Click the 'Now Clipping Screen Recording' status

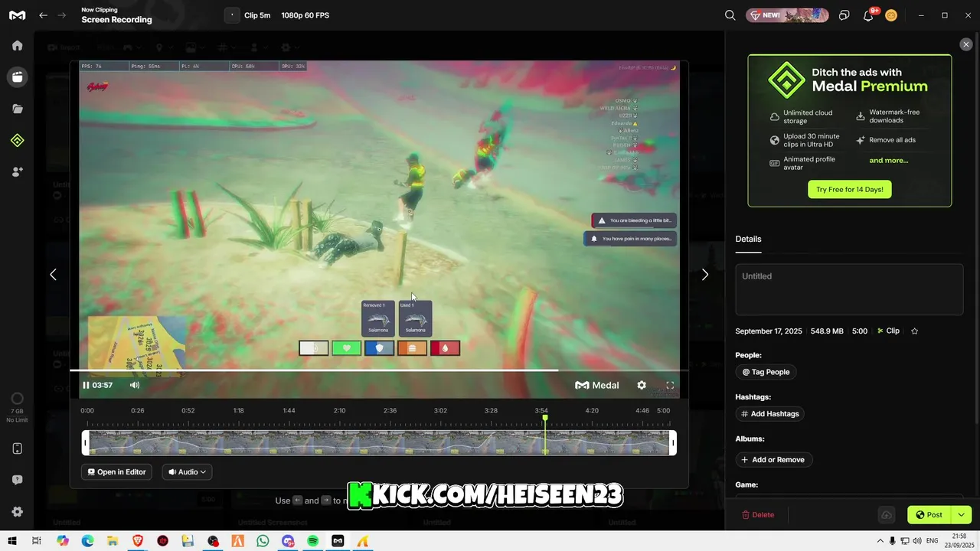click(x=116, y=15)
